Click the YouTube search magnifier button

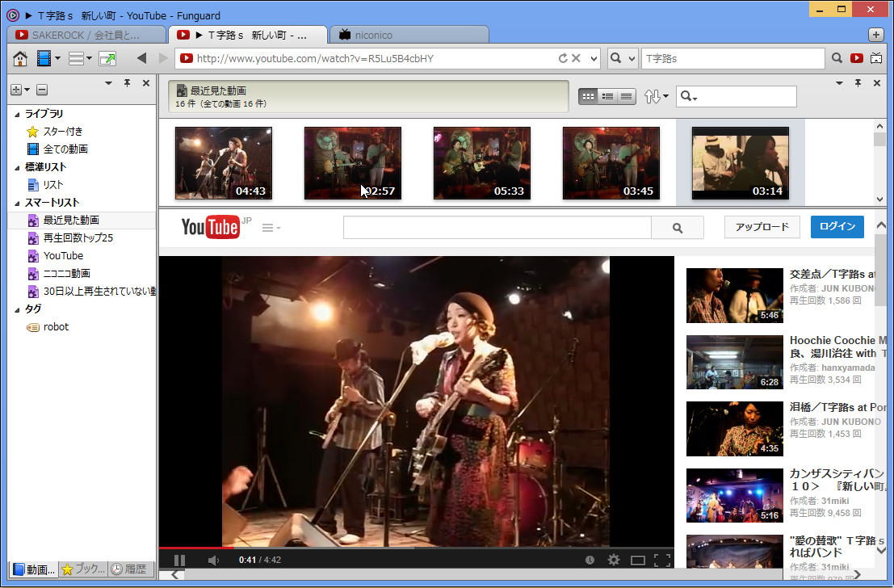678,228
